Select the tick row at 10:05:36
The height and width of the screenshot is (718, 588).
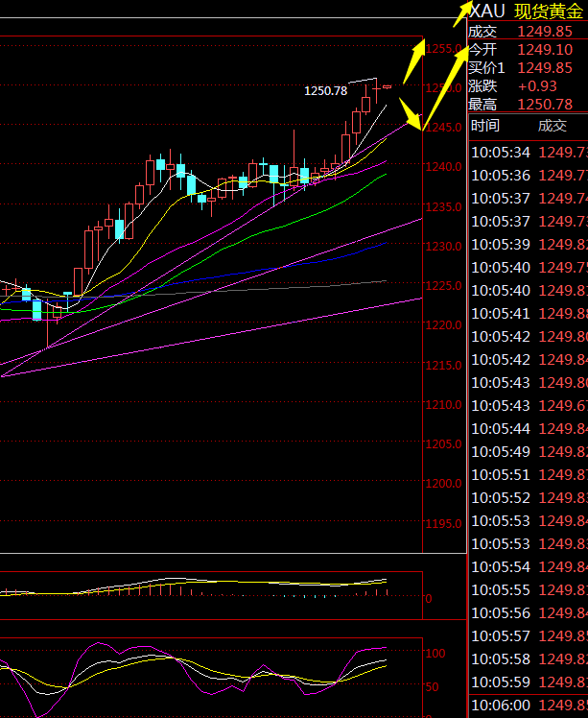(x=529, y=175)
